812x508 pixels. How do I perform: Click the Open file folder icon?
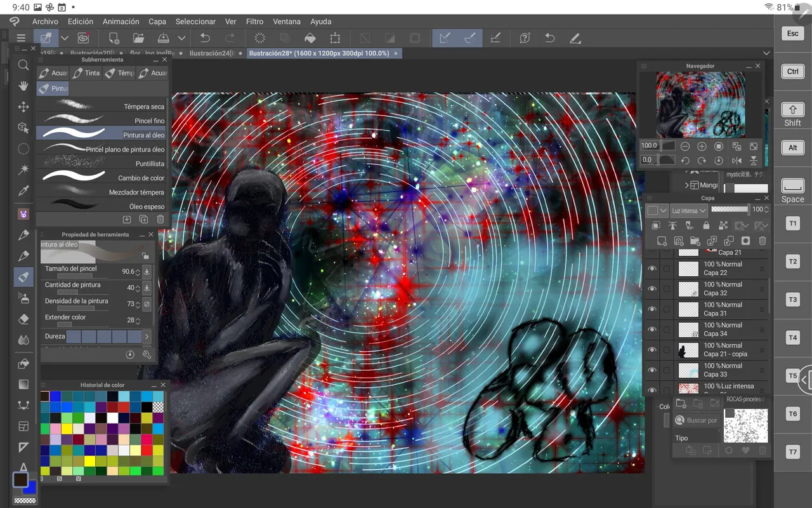[138, 38]
